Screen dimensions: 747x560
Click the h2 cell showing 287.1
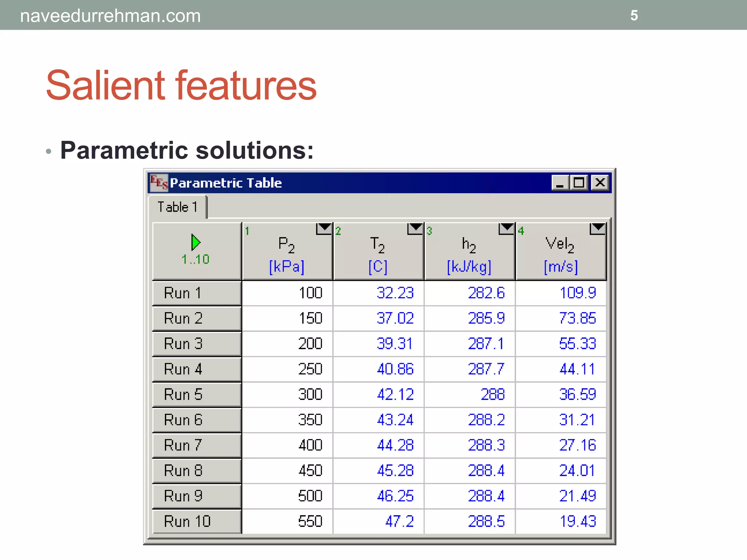point(470,344)
